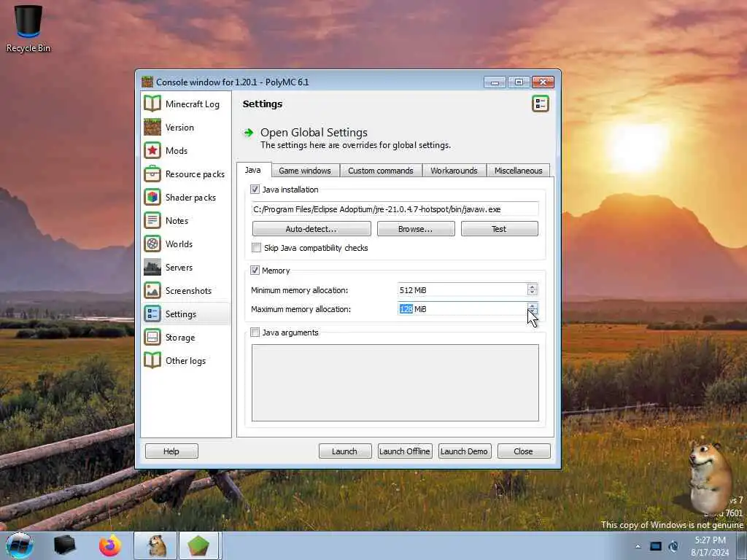Open the Windows Start orb
The image size is (747, 560).
(20, 545)
